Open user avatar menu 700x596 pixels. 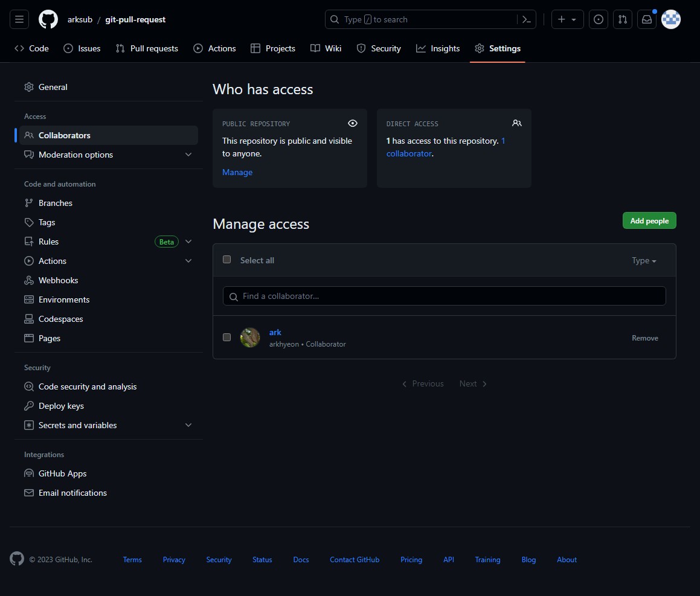[670, 19]
